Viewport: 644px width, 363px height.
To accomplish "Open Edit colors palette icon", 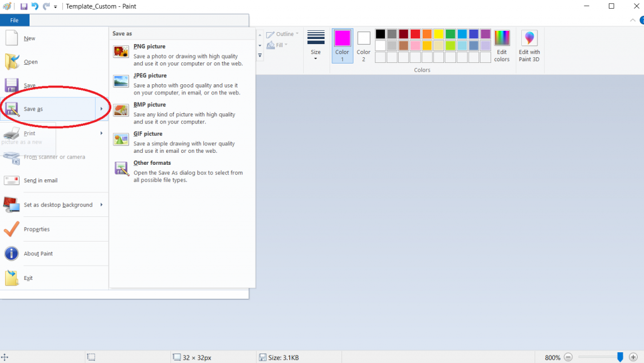I will (x=502, y=46).
